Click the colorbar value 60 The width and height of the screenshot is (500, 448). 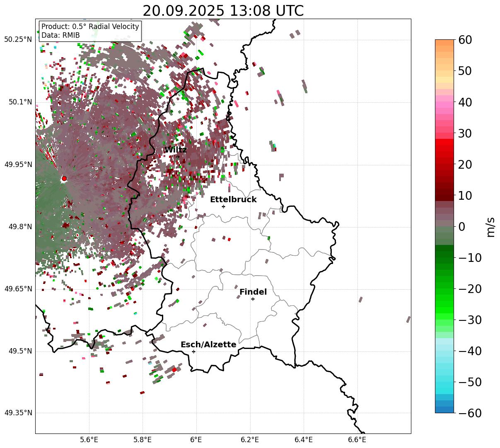[x=465, y=40]
